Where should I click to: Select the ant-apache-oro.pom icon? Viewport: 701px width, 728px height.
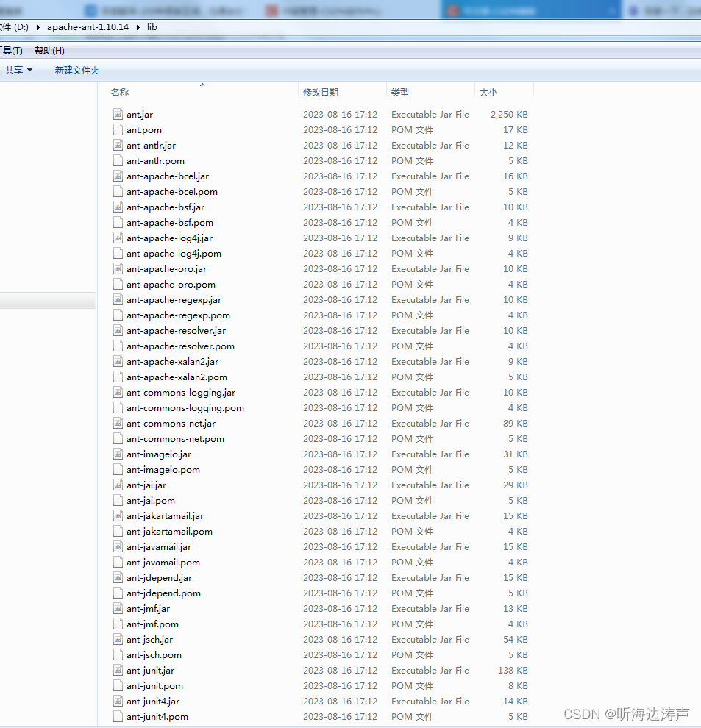tap(118, 284)
